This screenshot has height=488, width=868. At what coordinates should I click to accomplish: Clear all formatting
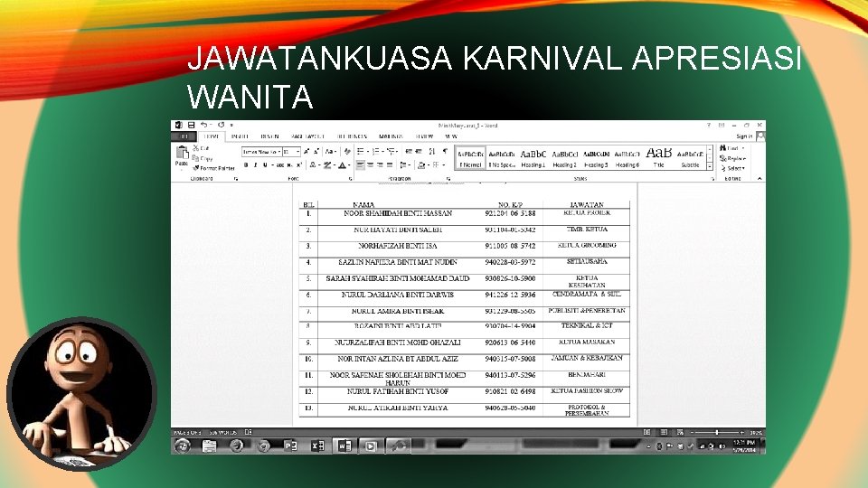347,151
